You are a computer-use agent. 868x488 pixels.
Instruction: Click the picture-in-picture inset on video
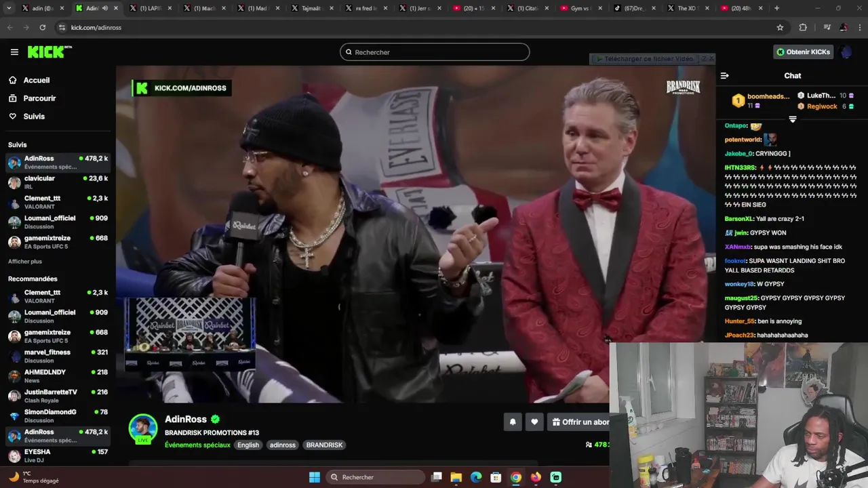click(190, 334)
